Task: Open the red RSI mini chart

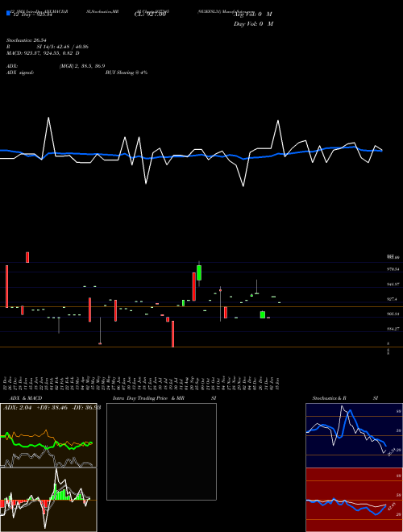Action: (354, 500)
